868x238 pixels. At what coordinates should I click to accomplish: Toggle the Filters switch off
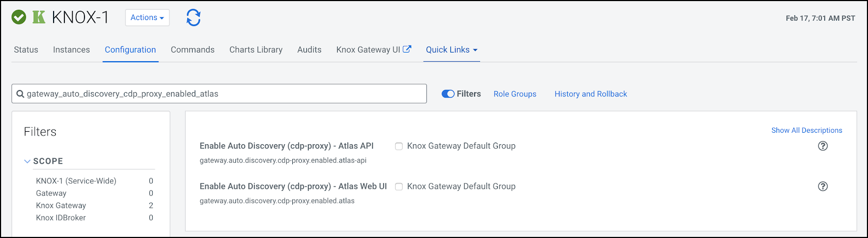[x=448, y=94]
